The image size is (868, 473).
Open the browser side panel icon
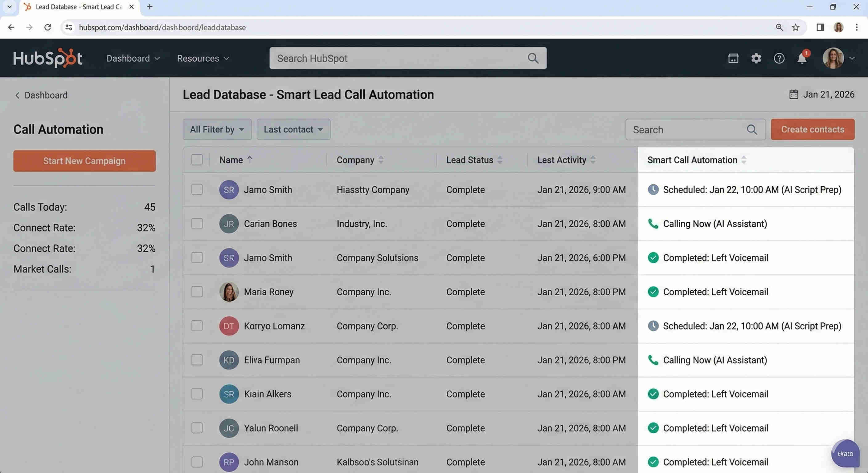point(820,27)
